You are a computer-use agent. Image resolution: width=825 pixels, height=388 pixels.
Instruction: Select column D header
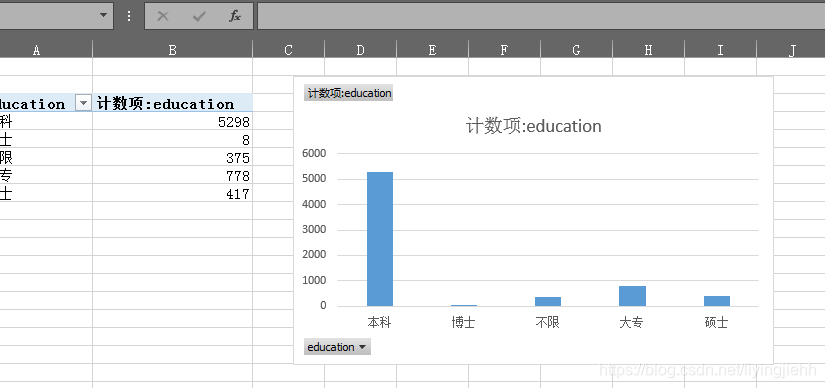tap(360, 50)
